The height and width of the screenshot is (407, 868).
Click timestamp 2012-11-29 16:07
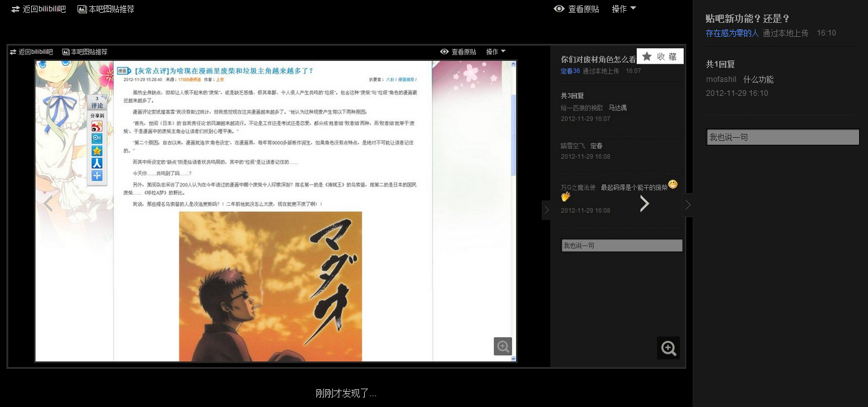pyautogui.click(x=585, y=119)
